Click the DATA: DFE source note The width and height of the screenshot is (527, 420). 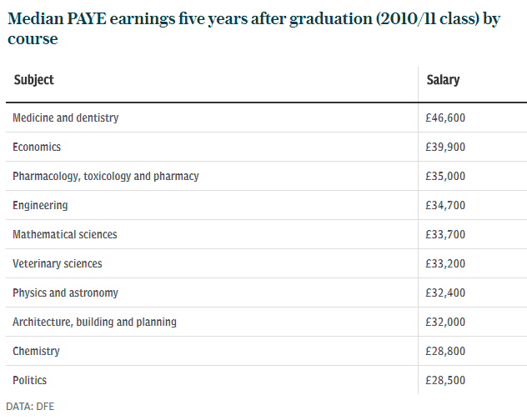pos(30,407)
